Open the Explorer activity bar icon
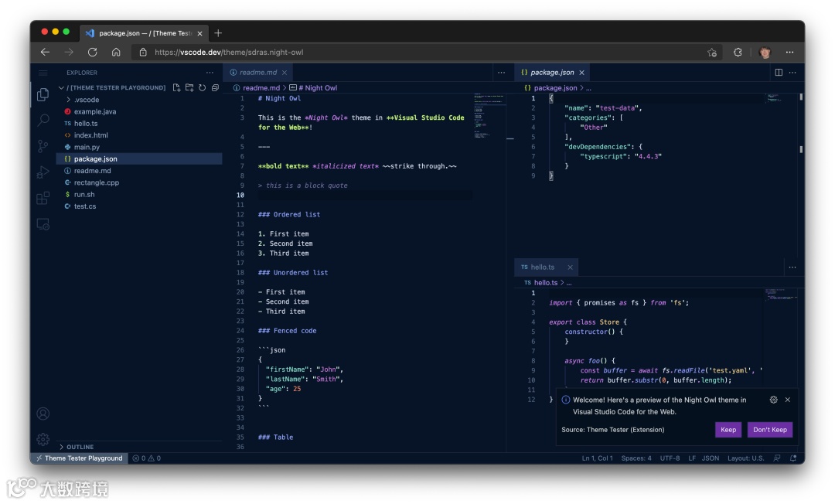Viewport: 835px width, 504px height. pyautogui.click(x=43, y=94)
